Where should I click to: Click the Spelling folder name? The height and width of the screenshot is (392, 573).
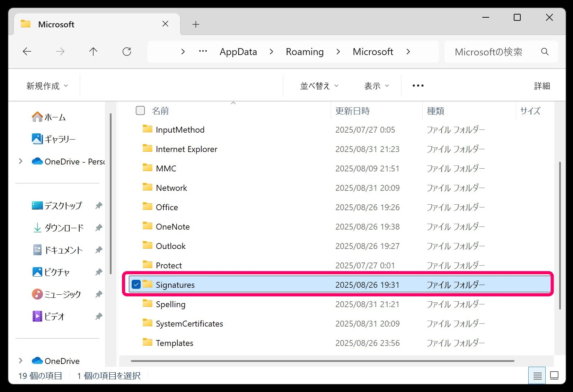click(170, 304)
